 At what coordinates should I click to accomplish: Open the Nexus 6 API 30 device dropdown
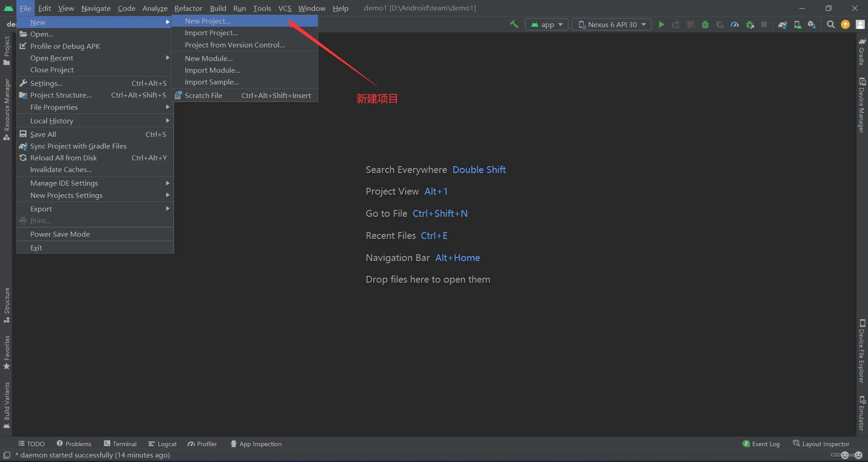[x=612, y=24]
